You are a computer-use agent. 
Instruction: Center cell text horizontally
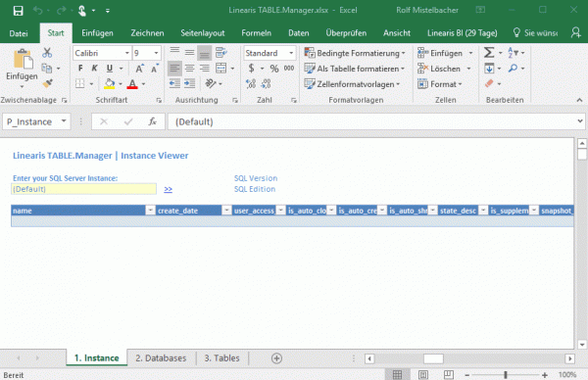189,69
